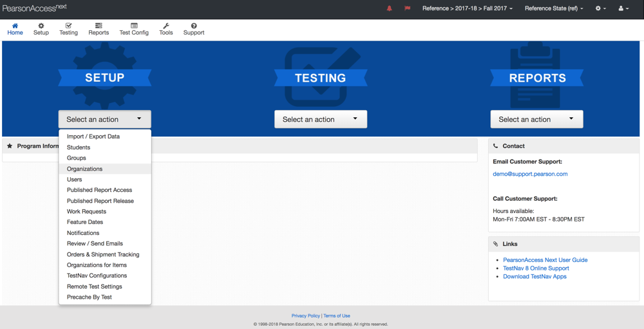Click the red flag icon
644x329 pixels.
(x=407, y=9)
